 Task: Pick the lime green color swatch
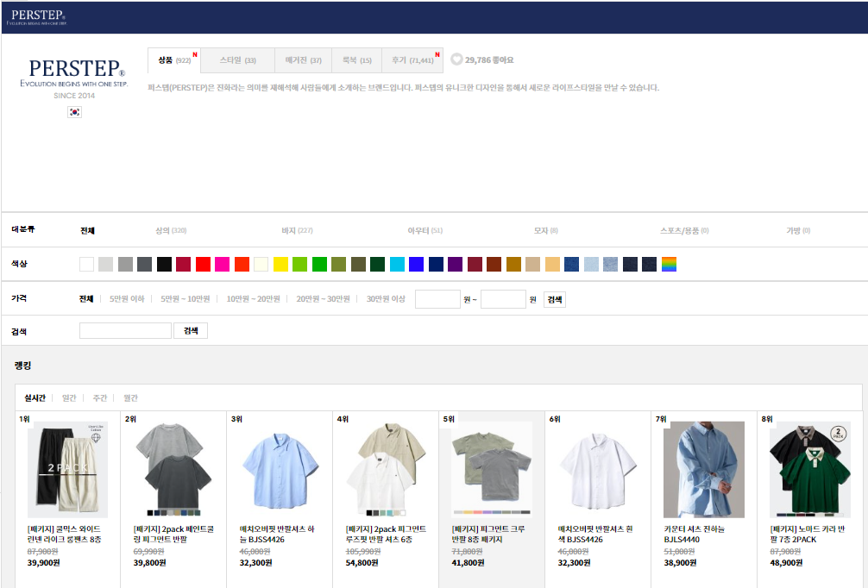coord(299,265)
